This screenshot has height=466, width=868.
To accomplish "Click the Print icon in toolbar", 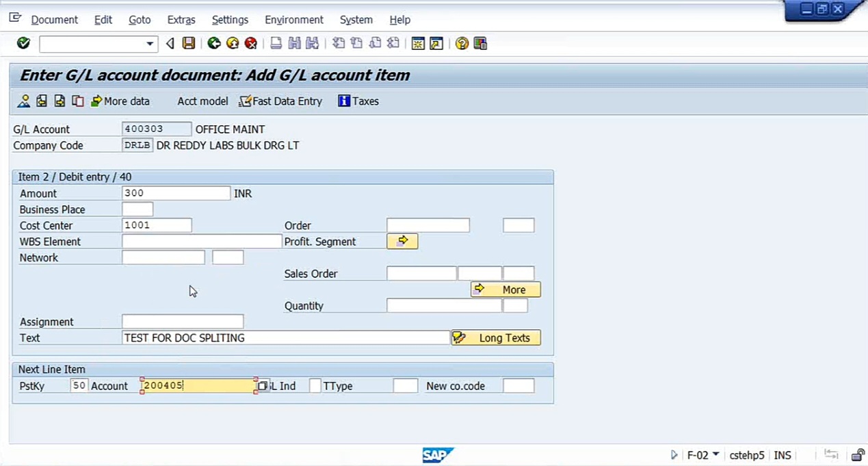I will point(276,44).
